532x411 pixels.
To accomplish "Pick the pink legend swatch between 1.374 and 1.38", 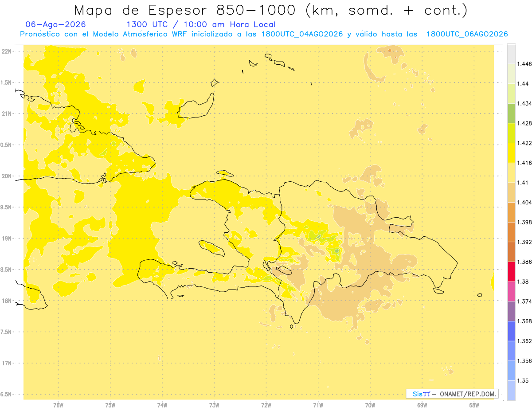I will coord(511,291).
